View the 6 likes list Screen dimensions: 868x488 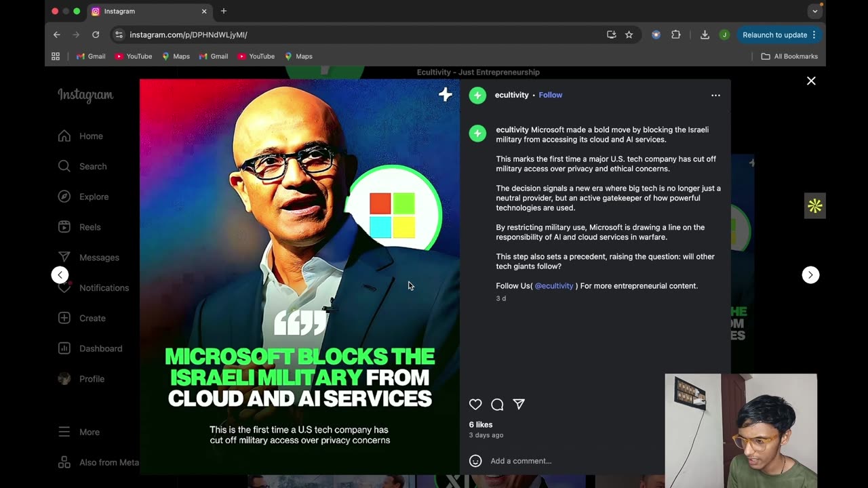(481, 425)
